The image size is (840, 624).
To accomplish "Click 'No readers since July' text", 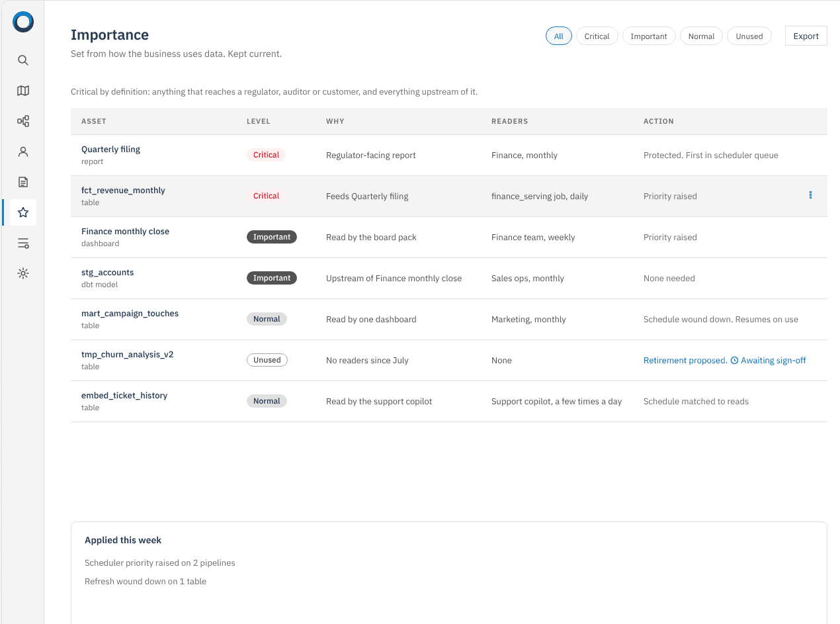I will (x=367, y=361).
